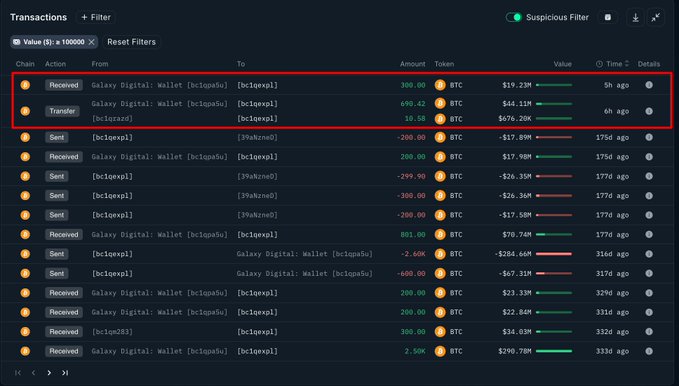679x386 pixels.
Task: Open [39aNzneD] recipient in the -299.90 row
Action: (257, 176)
